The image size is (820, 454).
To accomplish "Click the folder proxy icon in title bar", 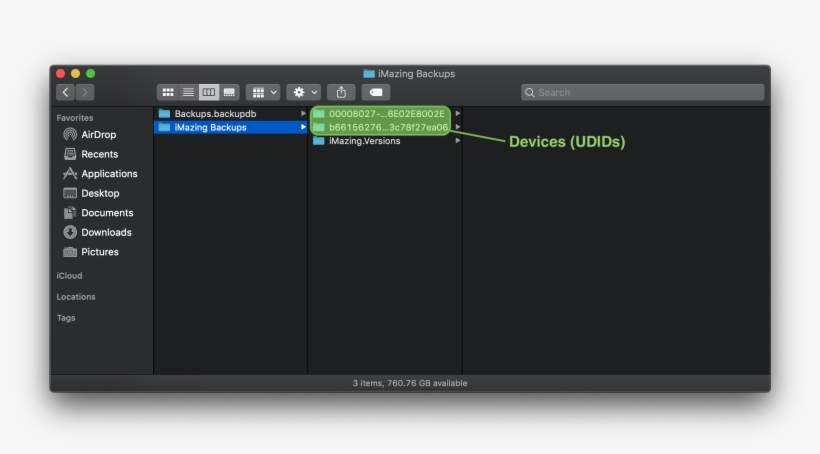I will pos(369,74).
